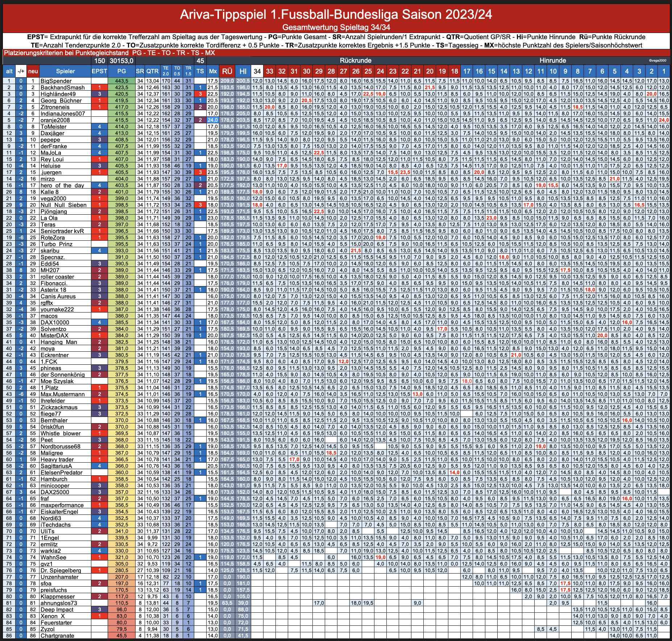Select player name 'BigSpender'
This screenshot has width=672, height=641.
pos(56,81)
